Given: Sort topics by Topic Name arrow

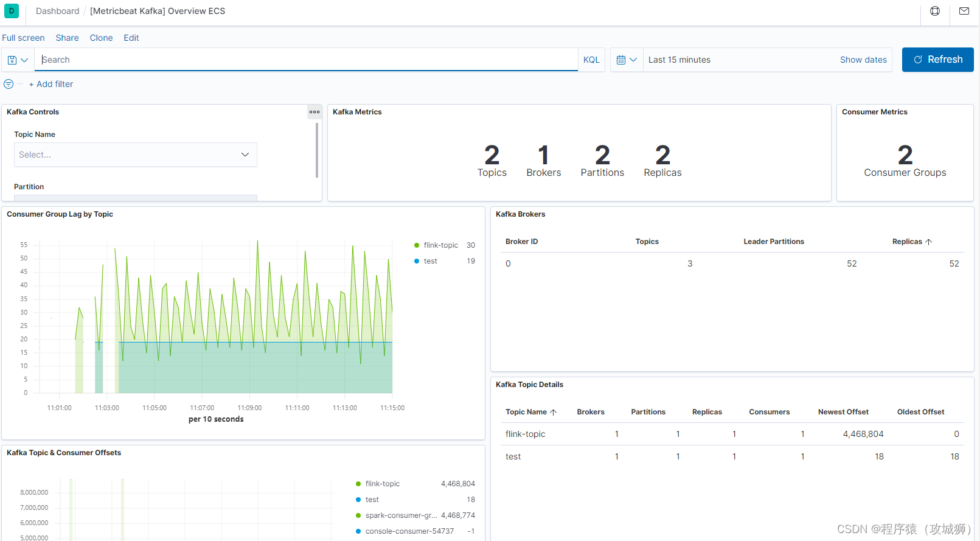Looking at the screenshot, I should point(553,412).
